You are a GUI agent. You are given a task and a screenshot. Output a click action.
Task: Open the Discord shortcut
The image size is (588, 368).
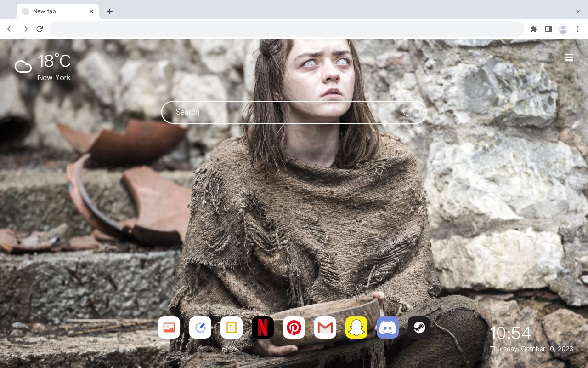click(x=388, y=328)
